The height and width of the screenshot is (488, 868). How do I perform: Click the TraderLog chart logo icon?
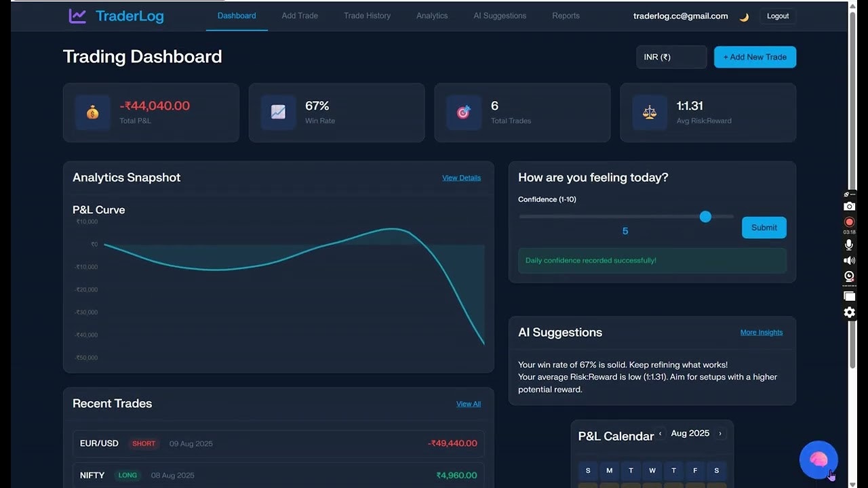click(77, 16)
